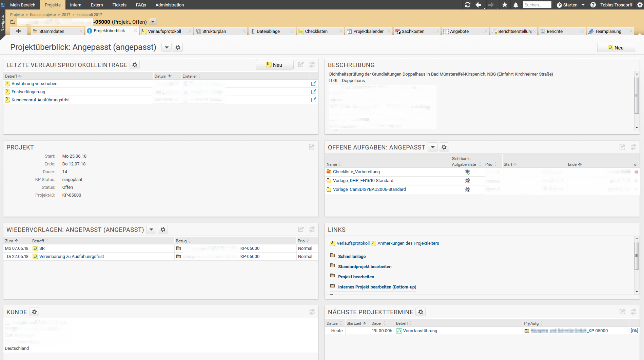Open the Tickets menu
The height and width of the screenshot is (360, 644).
119,5
